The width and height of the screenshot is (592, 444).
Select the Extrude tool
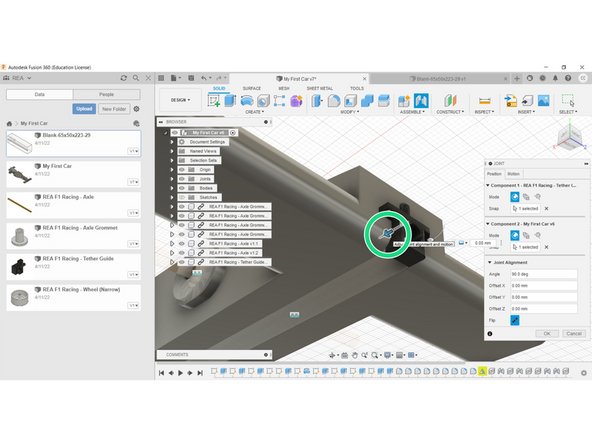click(230, 101)
